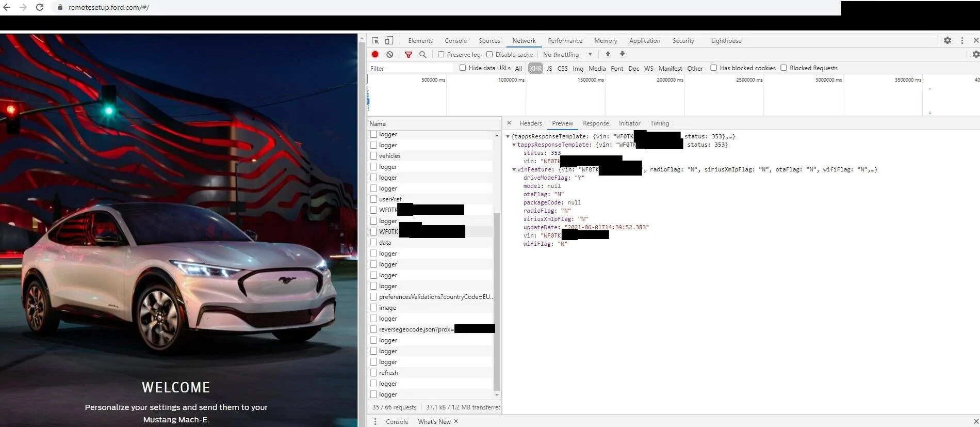Check Has blocked cookies option
The image size is (980, 427).
[714, 68]
